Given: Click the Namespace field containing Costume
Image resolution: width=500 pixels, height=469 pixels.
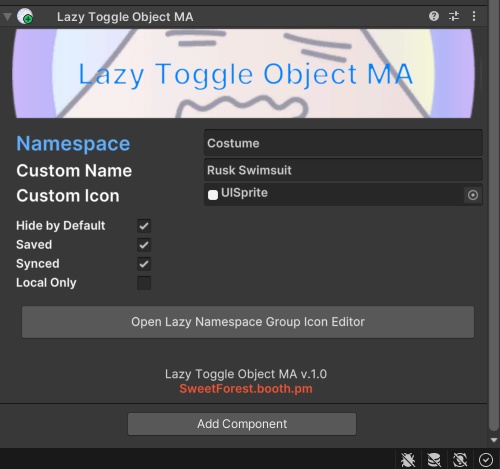Looking at the screenshot, I should (x=343, y=143).
